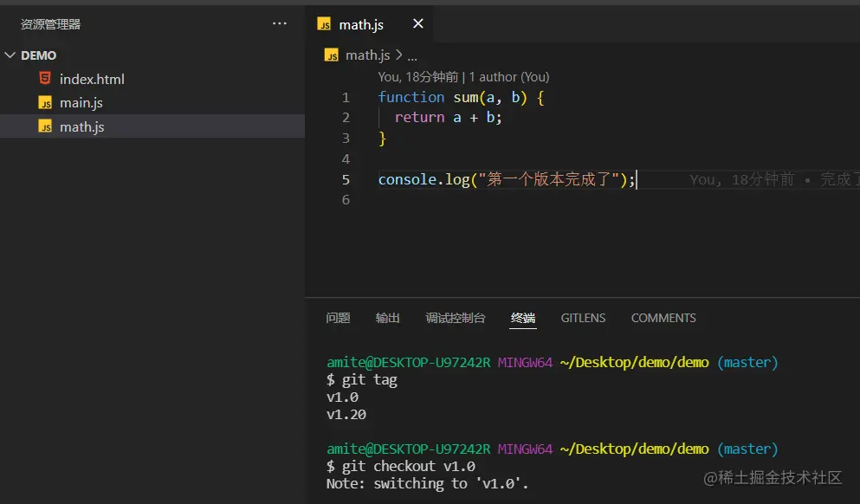Switch to the GITLENS panel tab
860x504 pixels.
click(583, 318)
